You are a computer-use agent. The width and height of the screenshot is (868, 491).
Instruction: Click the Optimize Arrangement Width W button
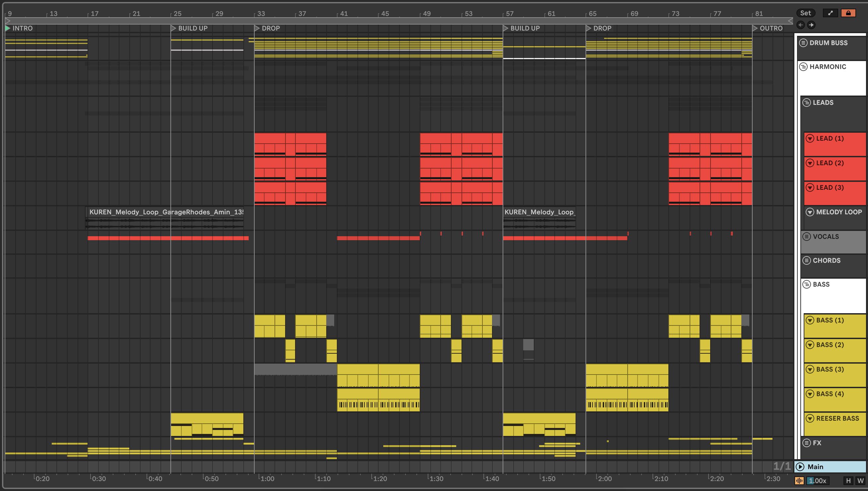(860, 481)
